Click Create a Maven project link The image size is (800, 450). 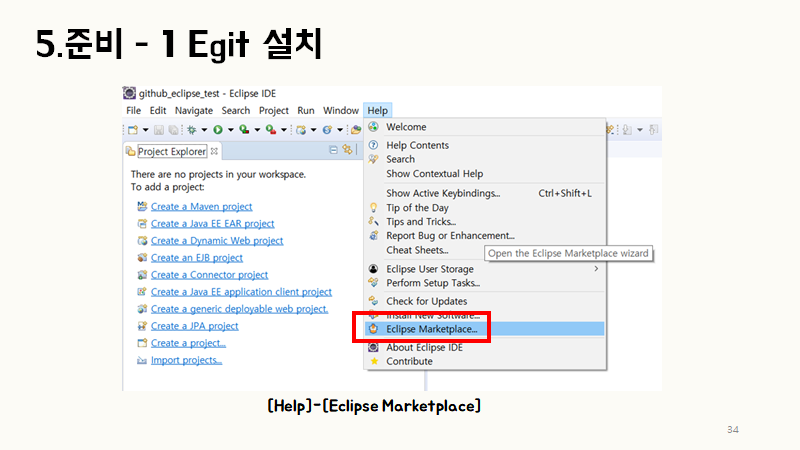click(x=201, y=207)
